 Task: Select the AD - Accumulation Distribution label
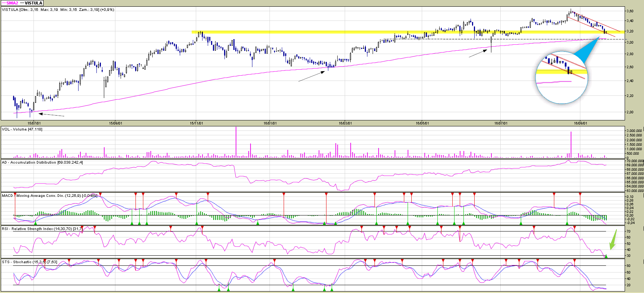coord(42,163)
